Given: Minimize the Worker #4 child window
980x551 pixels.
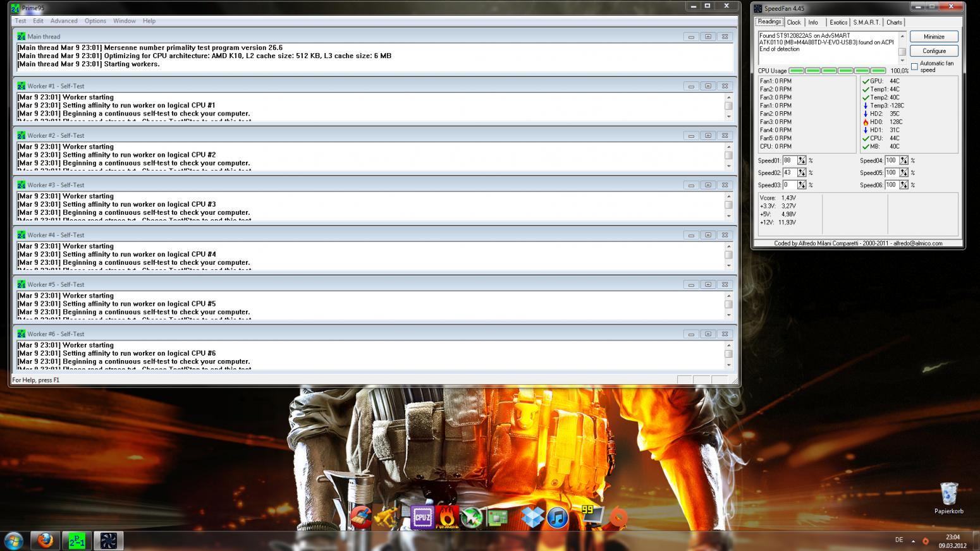Looking at the screenshot, I should point(691,235).
